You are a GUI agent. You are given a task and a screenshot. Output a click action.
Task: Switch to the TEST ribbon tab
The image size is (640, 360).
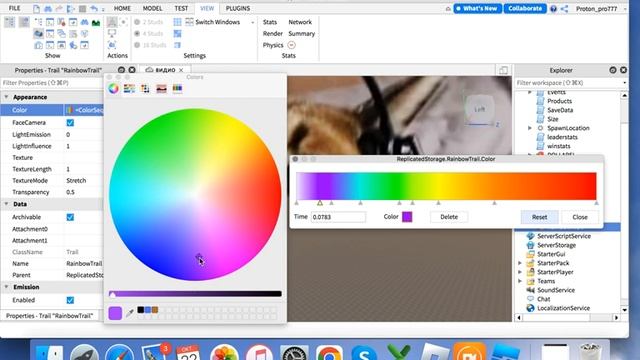(181, 8)
